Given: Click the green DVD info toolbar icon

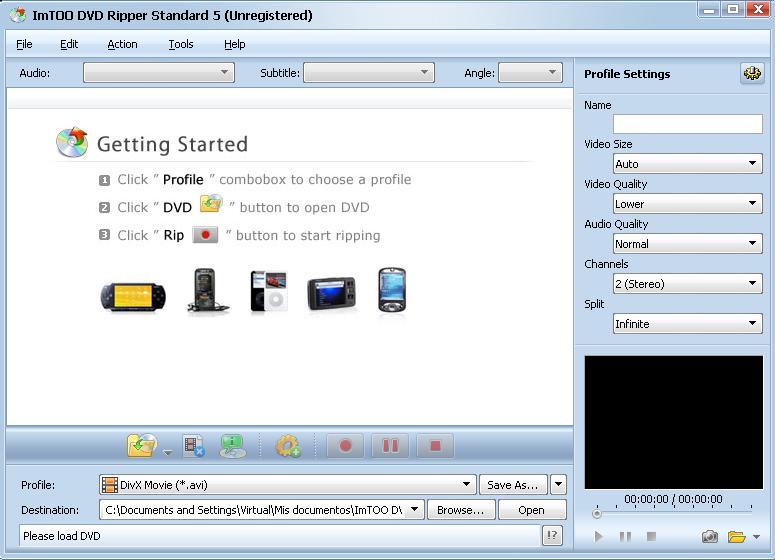Looking at the screenshot, I should pos(232,446).
